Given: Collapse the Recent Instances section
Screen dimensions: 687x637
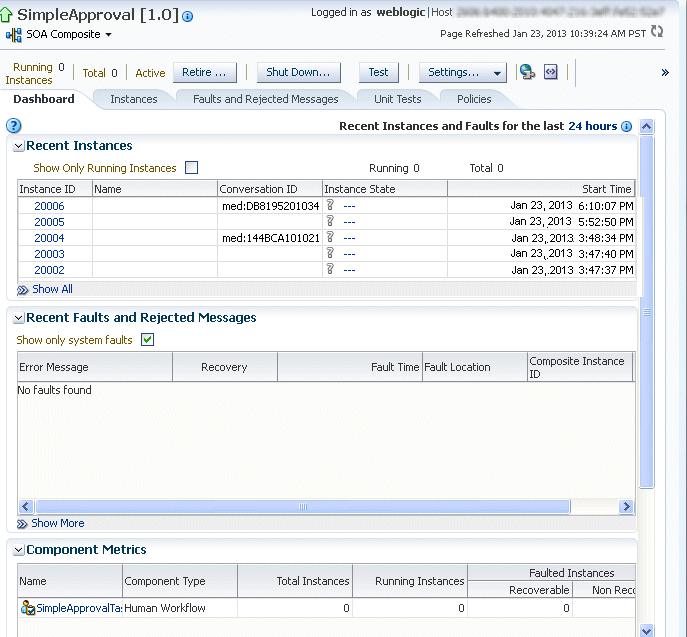Looking at the screenshot, I should (x=18, y=146).
